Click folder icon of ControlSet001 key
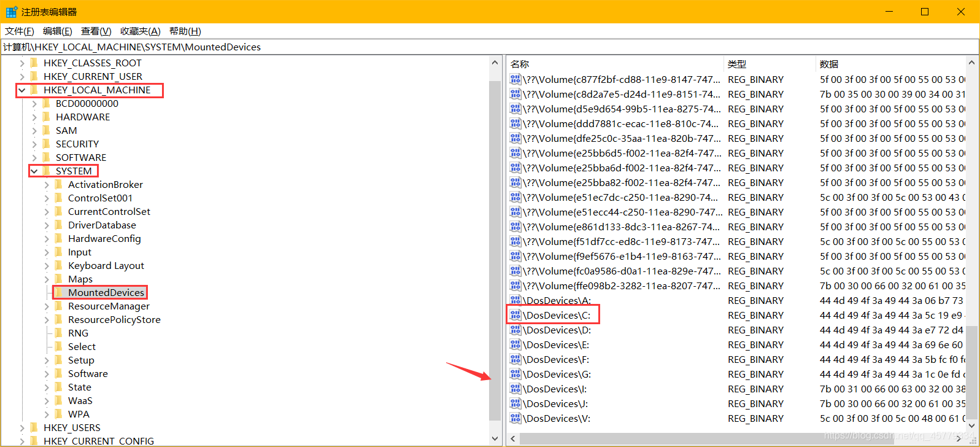This screenshot has width=980, height=447. [59, 198]
